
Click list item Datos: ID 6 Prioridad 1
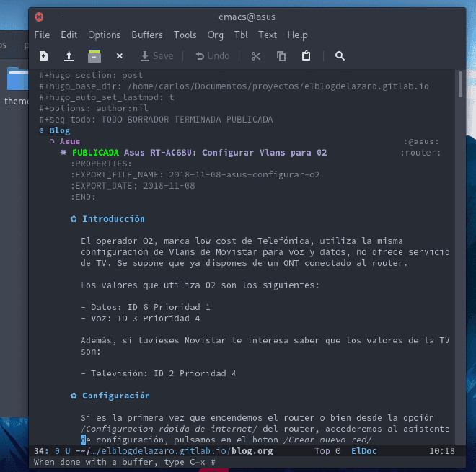tap(146, 307)
